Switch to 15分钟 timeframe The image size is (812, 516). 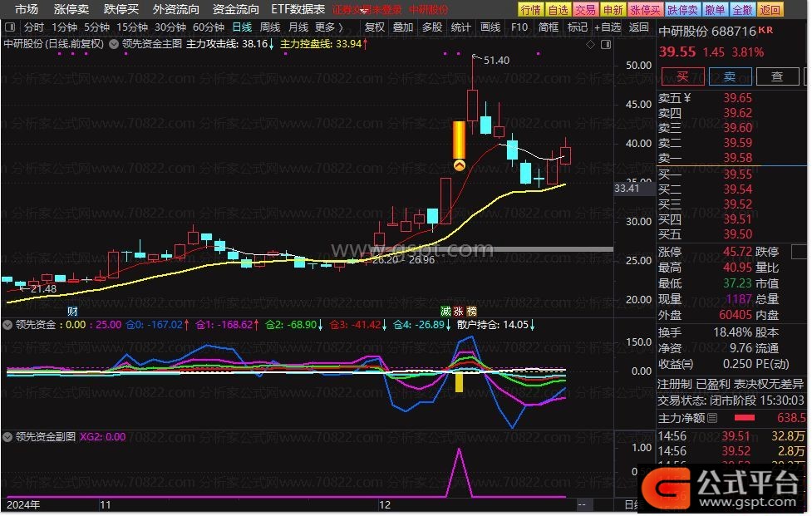pyautogui.click(x=132, y=27)
